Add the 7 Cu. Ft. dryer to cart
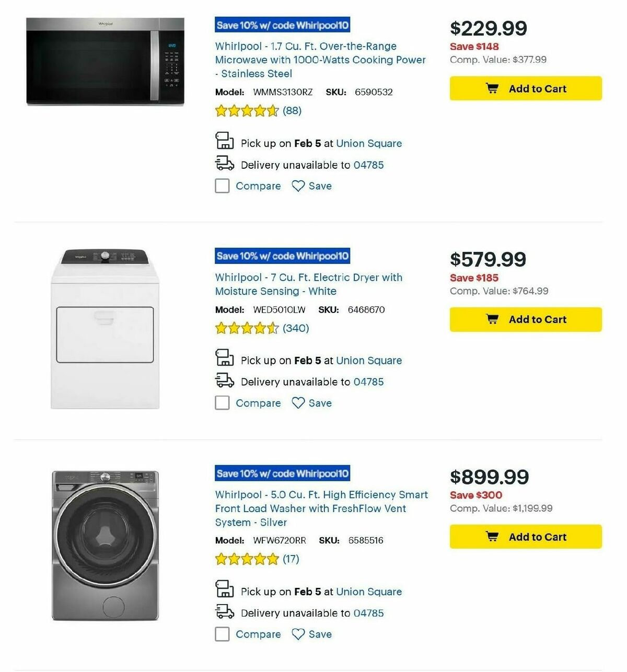The image size is (627, 672). 525,319
